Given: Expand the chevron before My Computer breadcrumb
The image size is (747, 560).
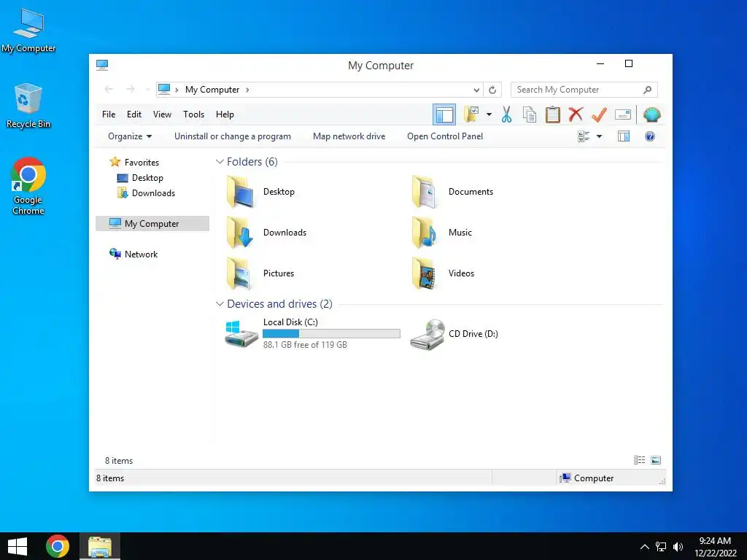Looking at the screenshot, I should pyautogui.click(x=177, y=90).
